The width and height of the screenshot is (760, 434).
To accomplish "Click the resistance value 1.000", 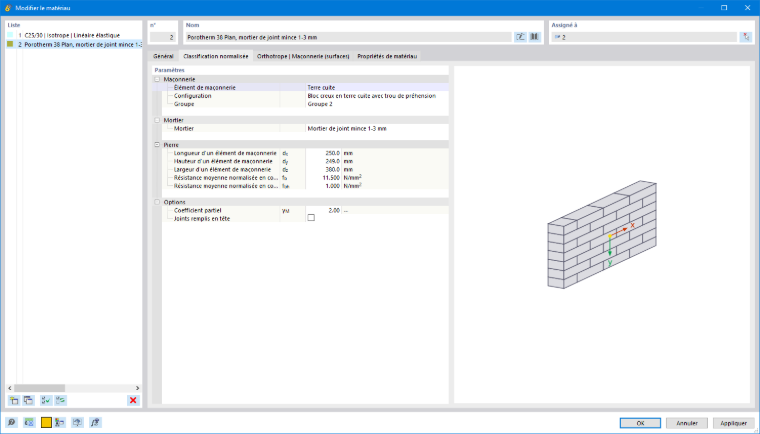I will pyautogui.click(x=324, y=186).
